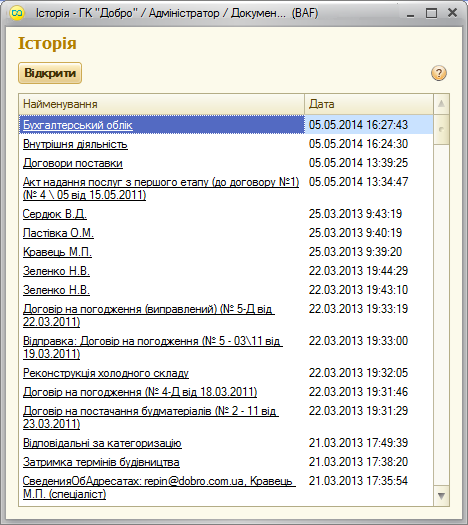Image resolution: width=468 pixels, height=525 pixels.
Task: Click the vertical scrollbar thumb
Action: point(441,130)
